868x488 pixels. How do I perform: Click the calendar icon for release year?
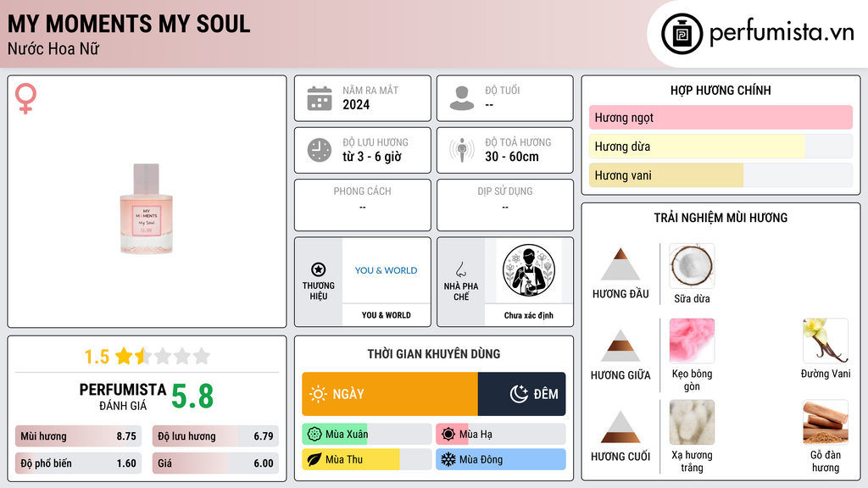coord(320,98)
